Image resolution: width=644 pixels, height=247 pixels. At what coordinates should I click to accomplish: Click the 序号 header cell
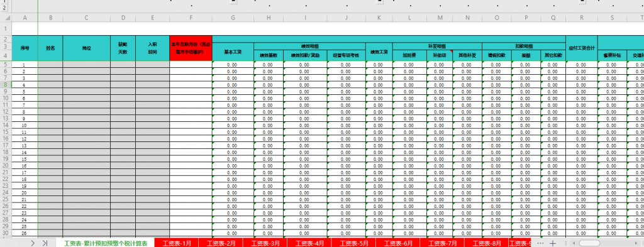click(x=25, y=48)
